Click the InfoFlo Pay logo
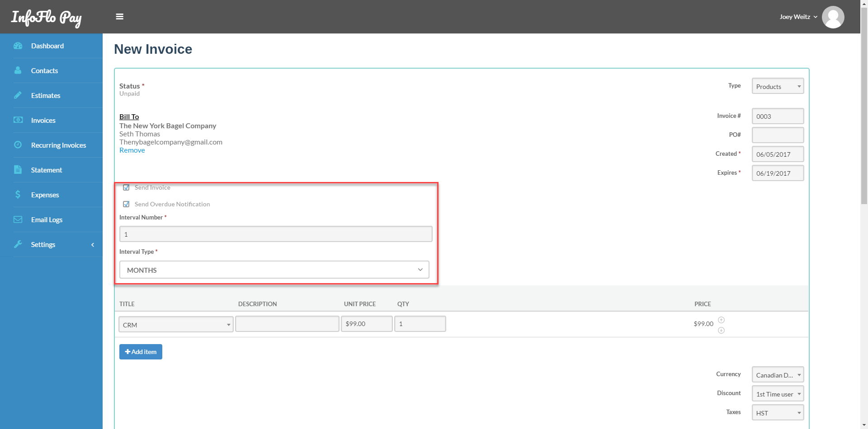The image size is (868, 429). pos(47,18)
